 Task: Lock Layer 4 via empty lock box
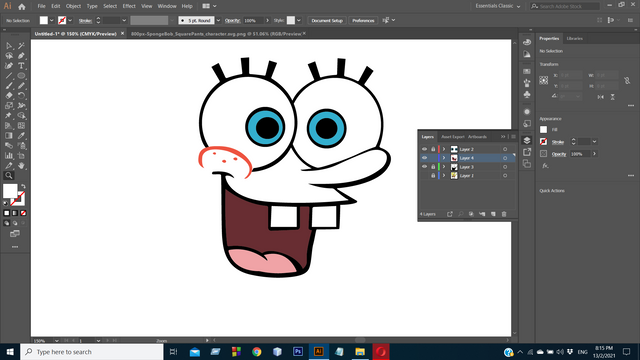click(433, 158)
